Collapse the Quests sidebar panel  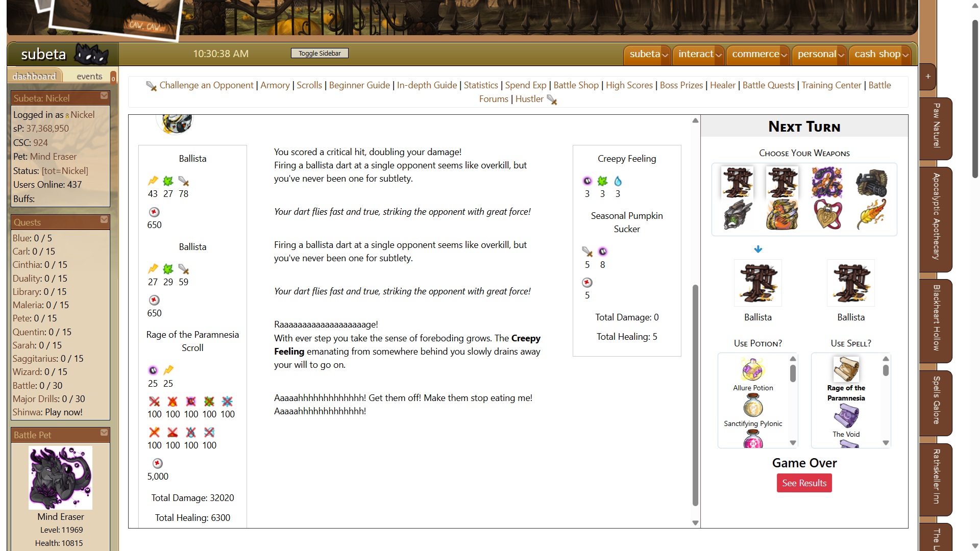point(104,220)
